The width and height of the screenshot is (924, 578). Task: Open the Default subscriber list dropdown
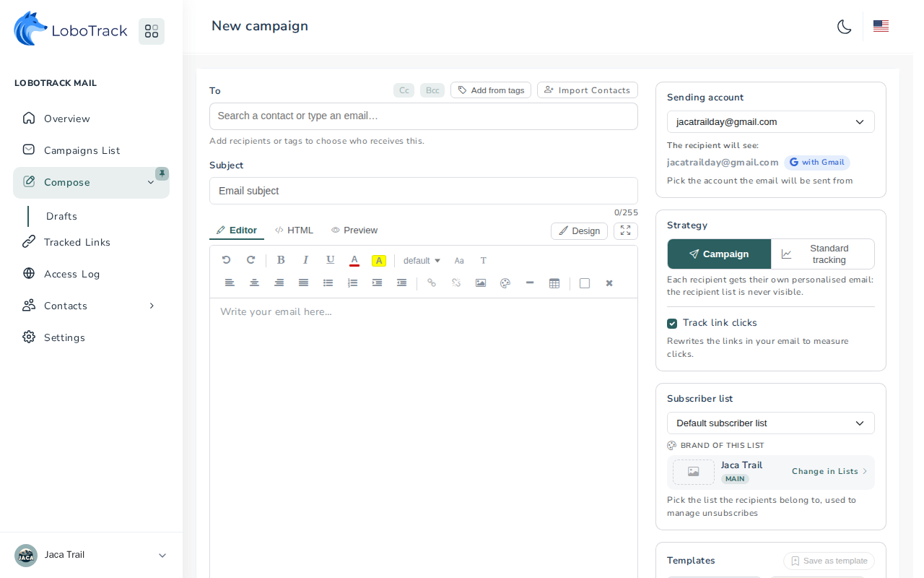pos(771,423)
